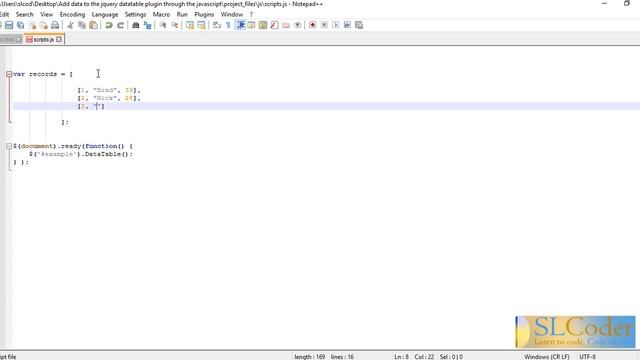640x360 pixels.
Task: Undo last edit with green arrow
Action: click(109, 25)
